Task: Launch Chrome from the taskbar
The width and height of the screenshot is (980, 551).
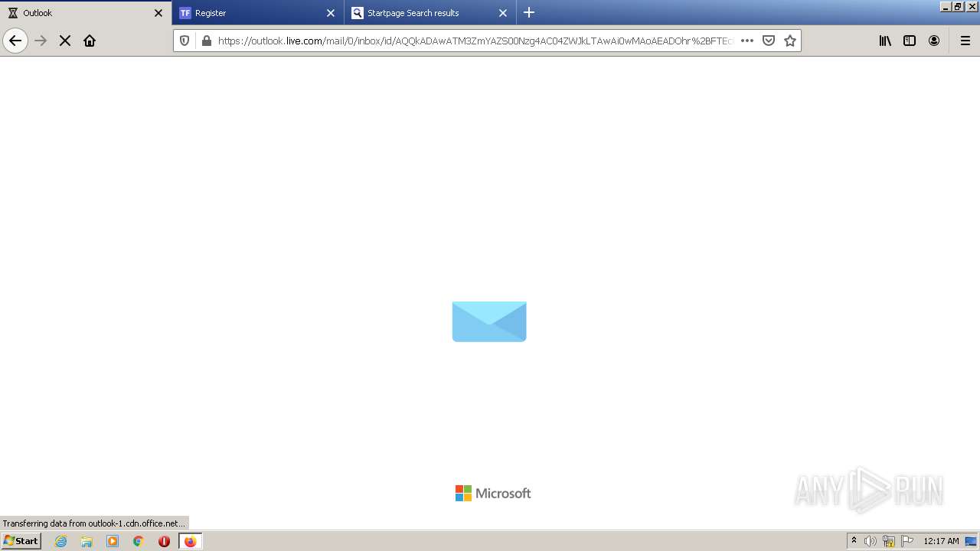Action: point(139,541)
